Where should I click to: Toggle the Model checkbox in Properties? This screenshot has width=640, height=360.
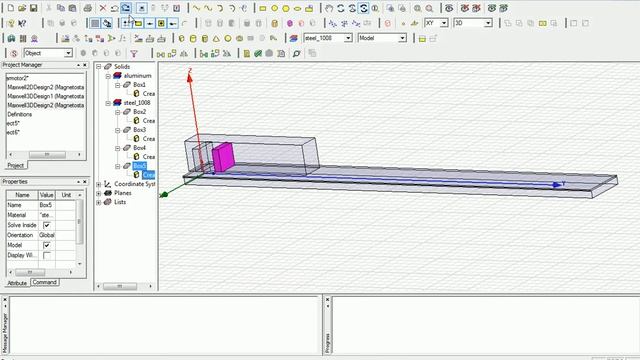click(x=47, y=245)
